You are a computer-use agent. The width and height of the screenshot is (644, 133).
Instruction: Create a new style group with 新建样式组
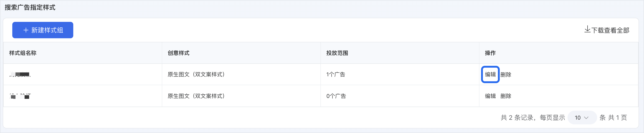pos(43,30)
